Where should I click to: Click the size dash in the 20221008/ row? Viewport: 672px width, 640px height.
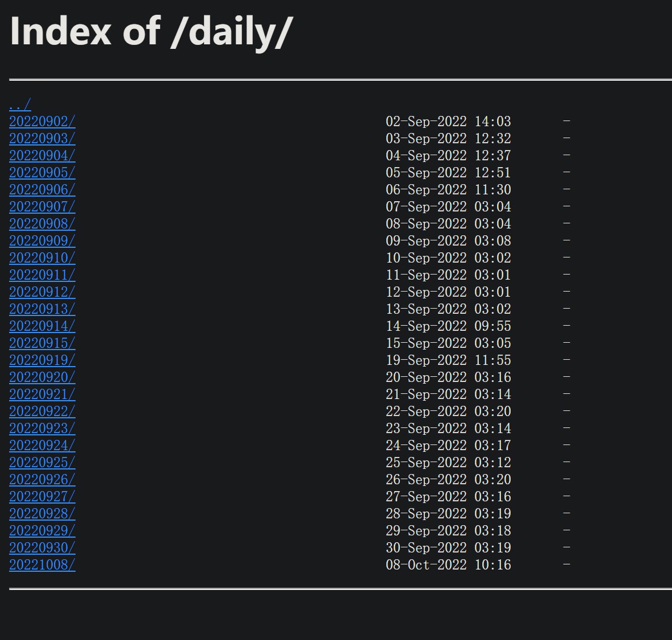point(566,564)
